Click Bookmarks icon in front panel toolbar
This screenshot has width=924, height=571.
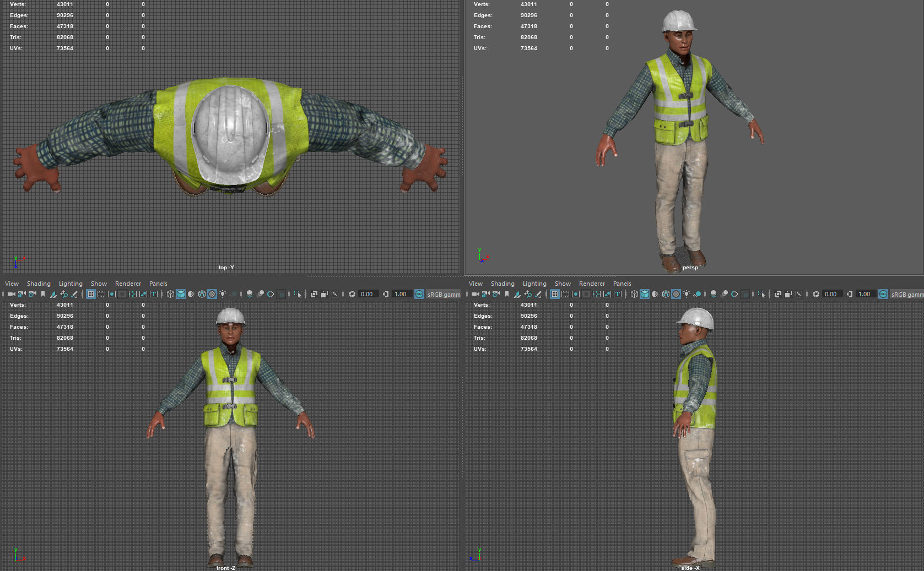point(43,294)
